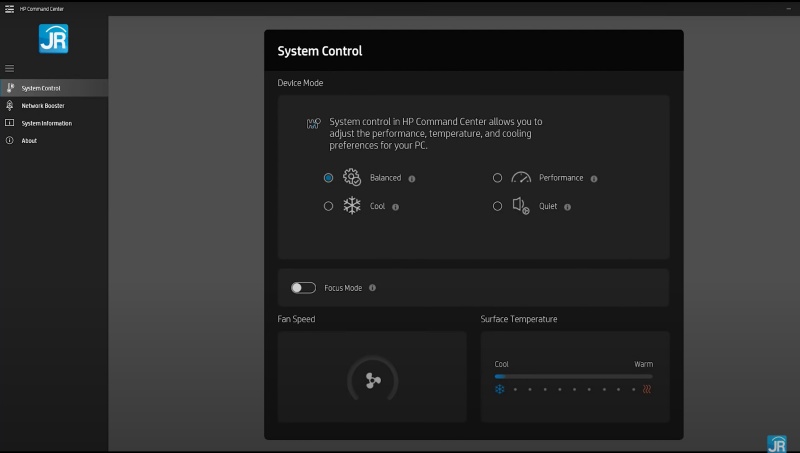Select the Performance radio button
The image size is (800, 453).
pos(497,178)
